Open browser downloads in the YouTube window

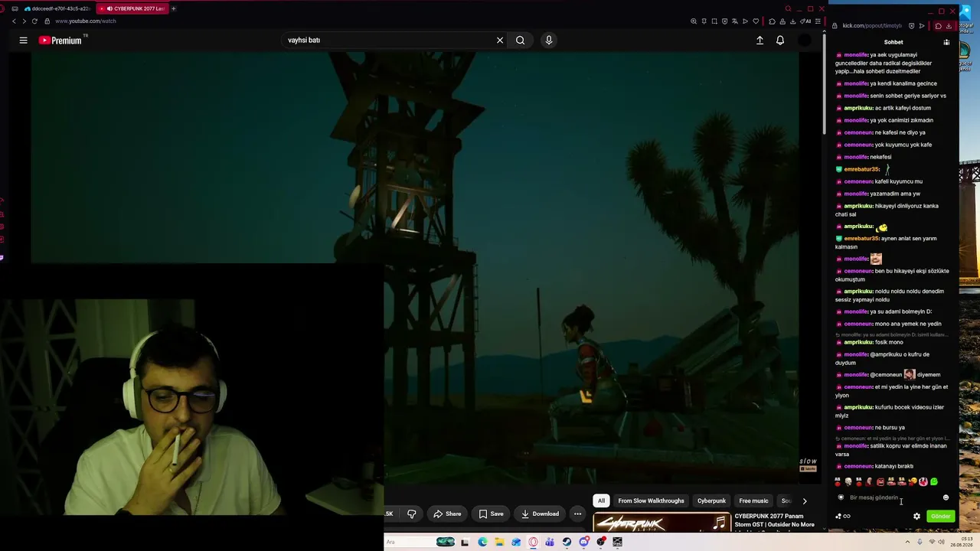pyautogui.click(x=792, y=21)
